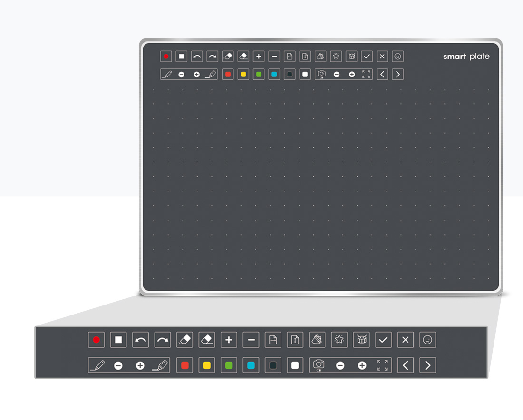This screenshot has width=523, height=420.
Task: Click the white stop square in enlarged strip
Action: tap(118, 340)
